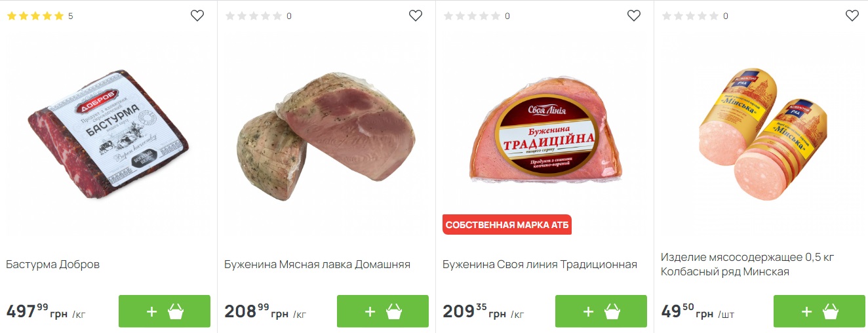Add Бастурма Добров to the basket
Screen dimensions: 868x333
click(165, 311)
